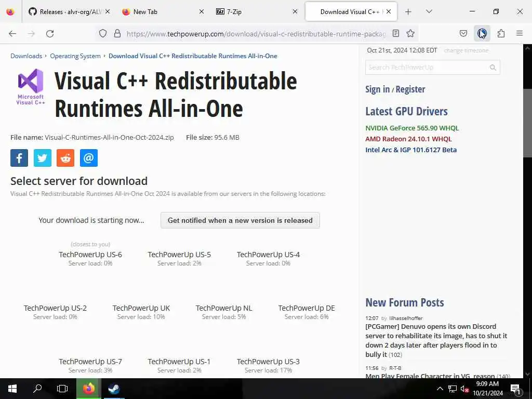This screenshot has height=399, width=532.
Task: Click the Operating System breadcrumb link
Action: (x=75, y=56)
